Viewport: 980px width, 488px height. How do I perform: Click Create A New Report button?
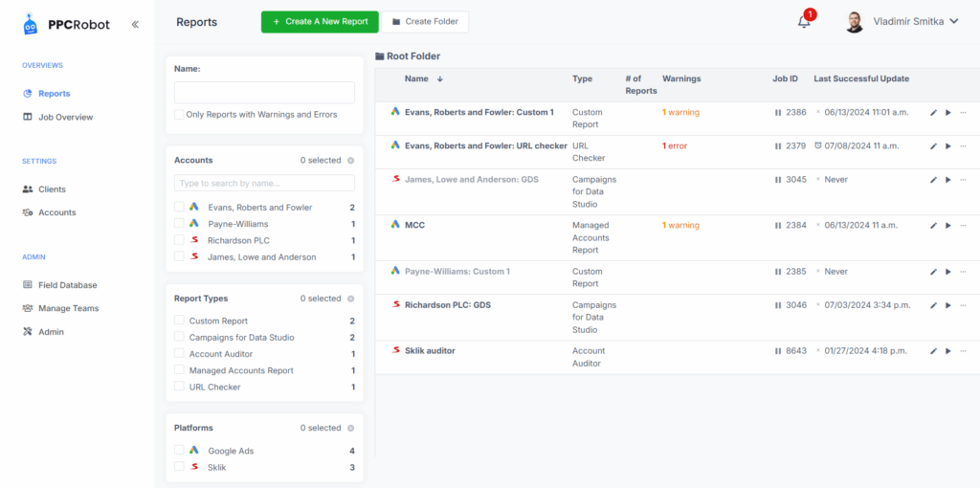pos(320,22)
